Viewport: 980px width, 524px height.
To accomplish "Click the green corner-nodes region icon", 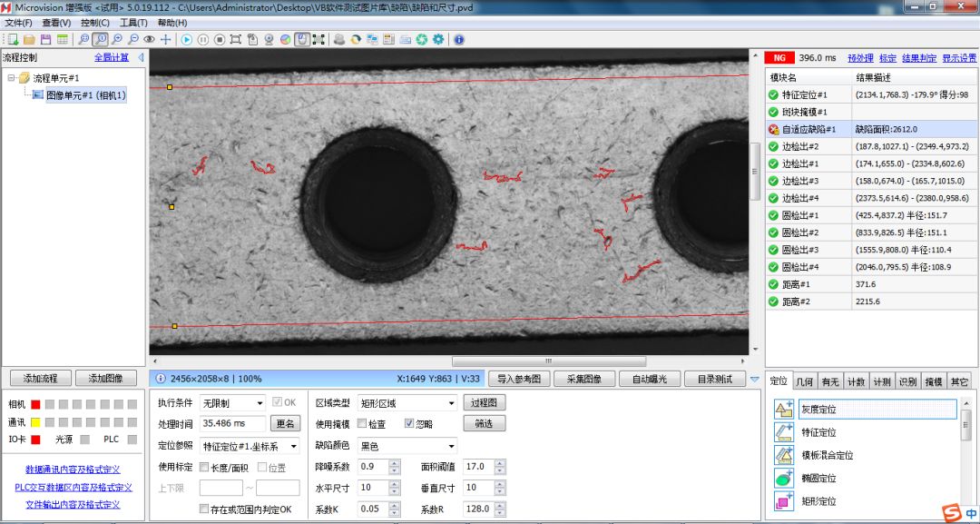I will pos(318,39).
